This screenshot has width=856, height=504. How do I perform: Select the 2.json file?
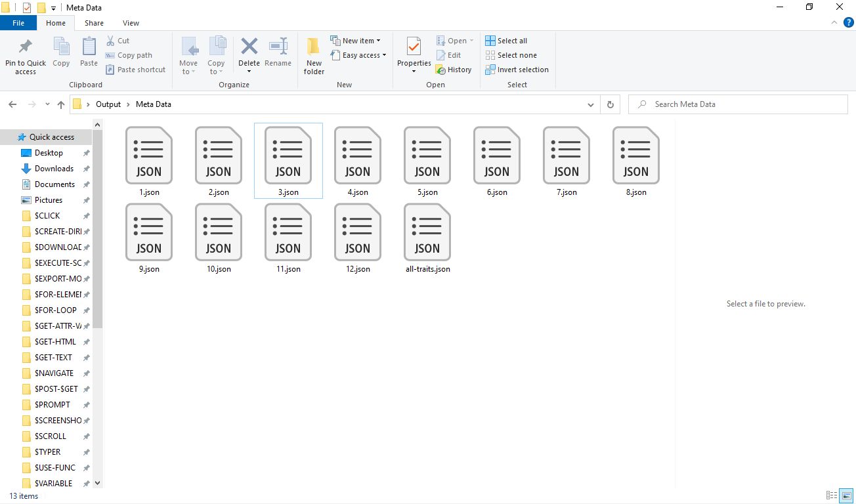pos(219,161)
